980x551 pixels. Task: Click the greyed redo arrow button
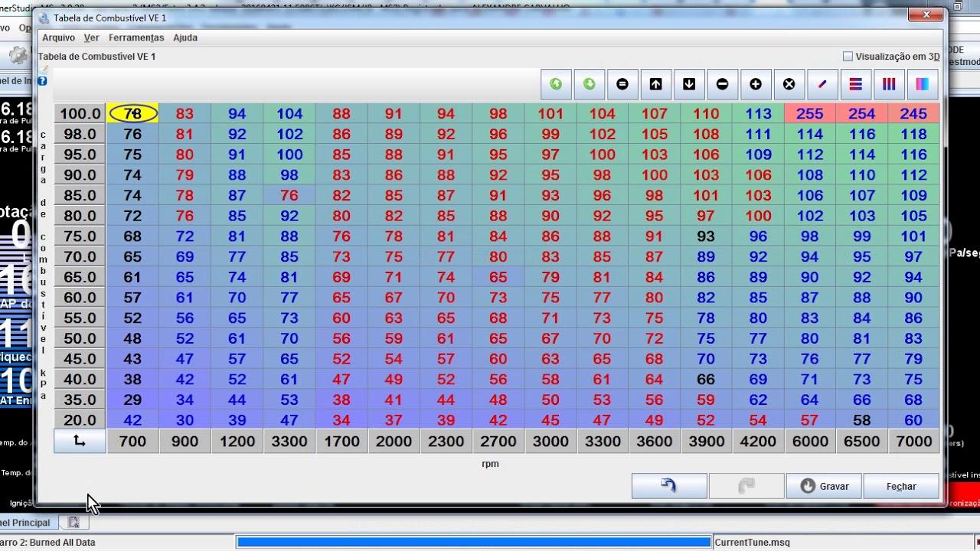pyautogui.click(x=746, y=486)
